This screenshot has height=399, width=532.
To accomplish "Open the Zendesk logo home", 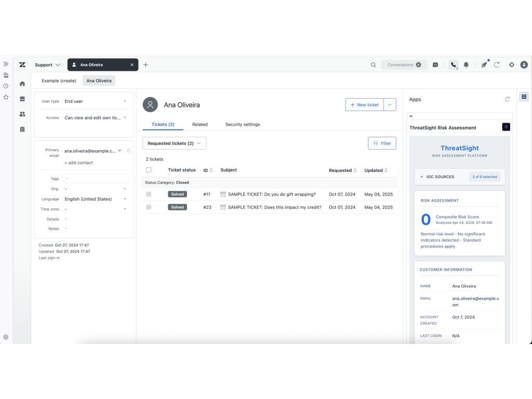I will (x=22, y=65).
